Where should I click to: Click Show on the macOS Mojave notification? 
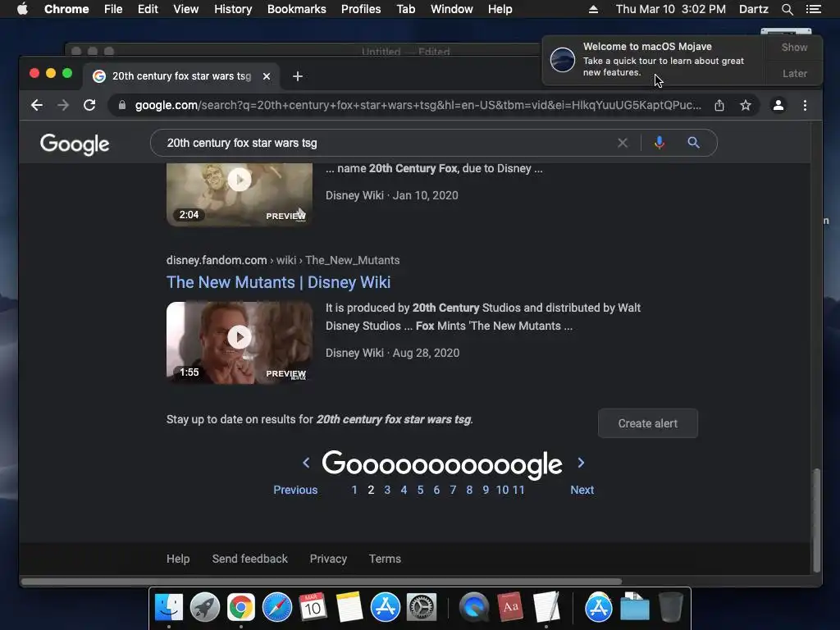pyautogui.click(x=794, y=47)
